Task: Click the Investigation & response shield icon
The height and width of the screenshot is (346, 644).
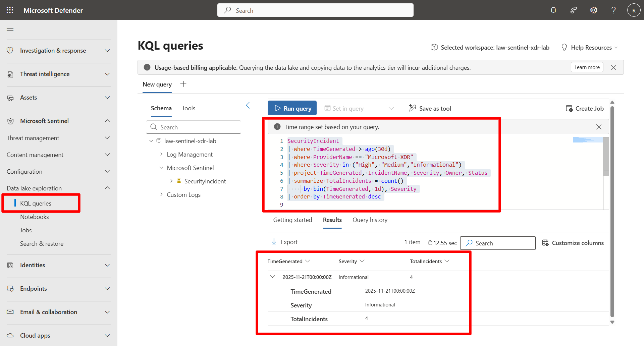Action: (10, 50)
